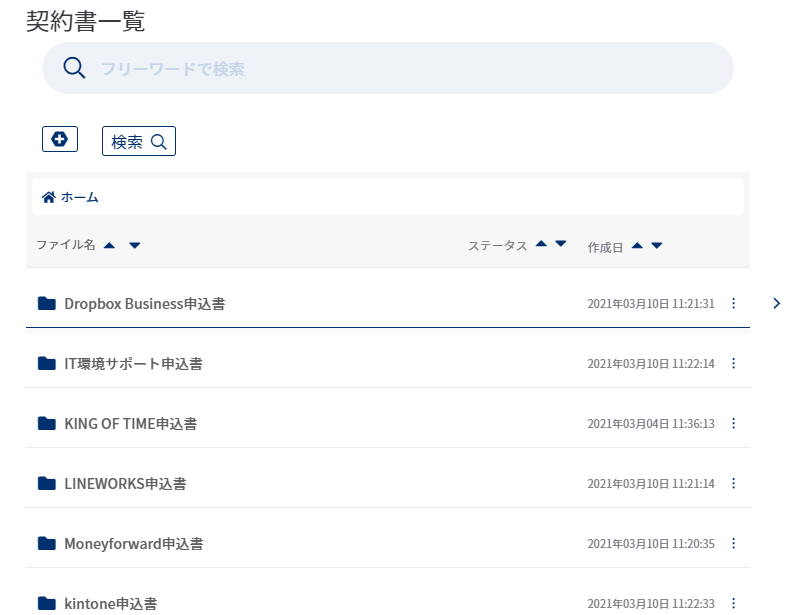Sort 作成日 descending with down arrow
786x615 pixels.
pyautogui.click(x=657, y=246)
